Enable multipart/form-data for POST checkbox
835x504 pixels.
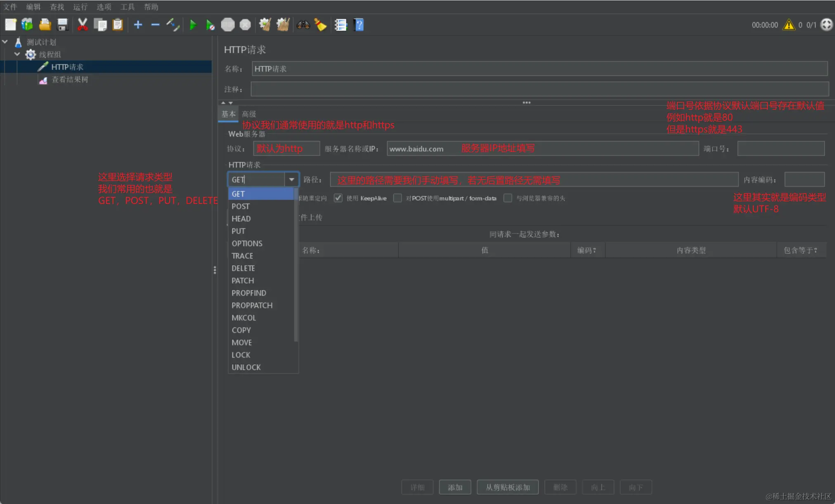pos(397,198)
